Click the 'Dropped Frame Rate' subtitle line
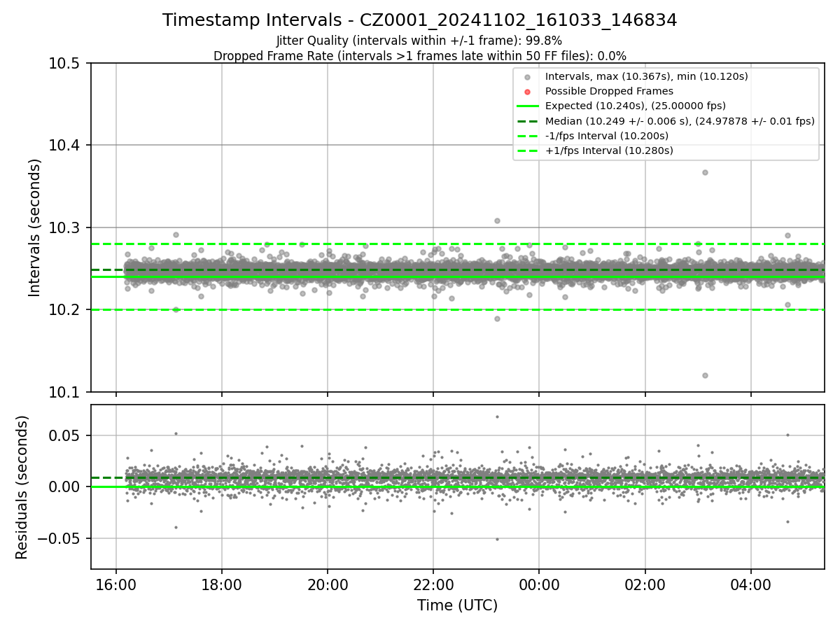Screen dimensions: 840x630 (419, 56)
